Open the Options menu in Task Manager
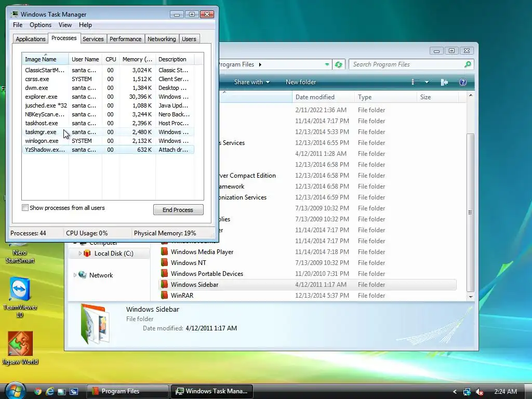532x399 pixels. pyautogui.click(x=41, y=25)
